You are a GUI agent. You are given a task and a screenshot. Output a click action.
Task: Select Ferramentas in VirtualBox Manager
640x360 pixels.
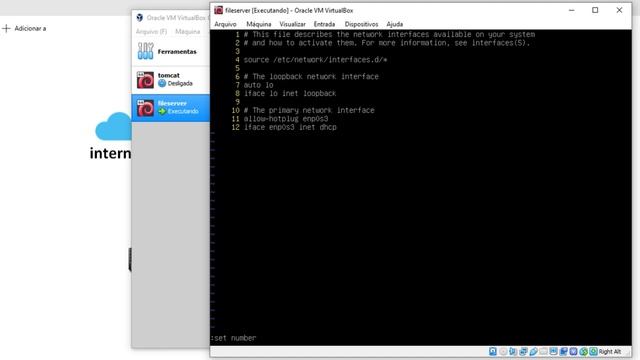pyautogui.click(x=171, y=51)
